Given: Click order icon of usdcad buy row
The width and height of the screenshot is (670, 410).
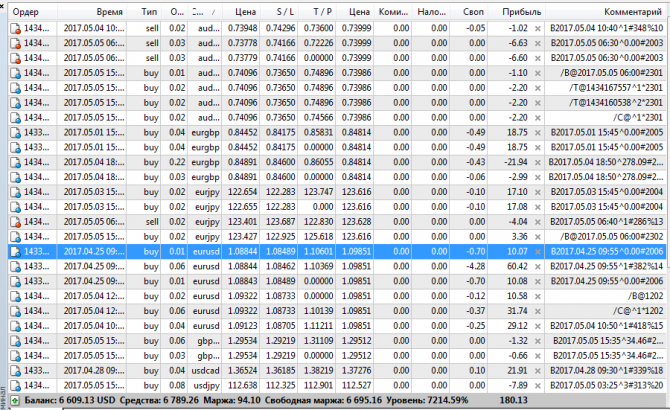Looking at the screenshot, I should point(16,371).
